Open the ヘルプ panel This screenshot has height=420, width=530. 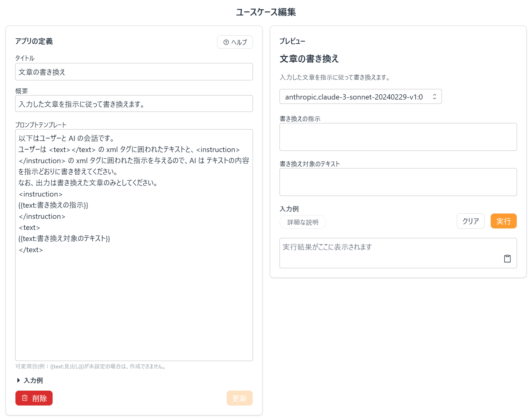pos(235,42)
